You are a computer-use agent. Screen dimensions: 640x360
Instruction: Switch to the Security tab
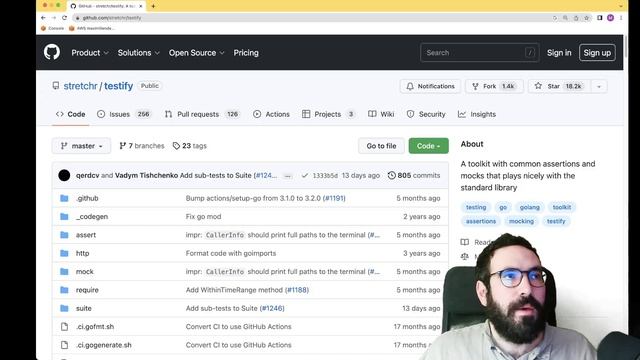point(426,114)
